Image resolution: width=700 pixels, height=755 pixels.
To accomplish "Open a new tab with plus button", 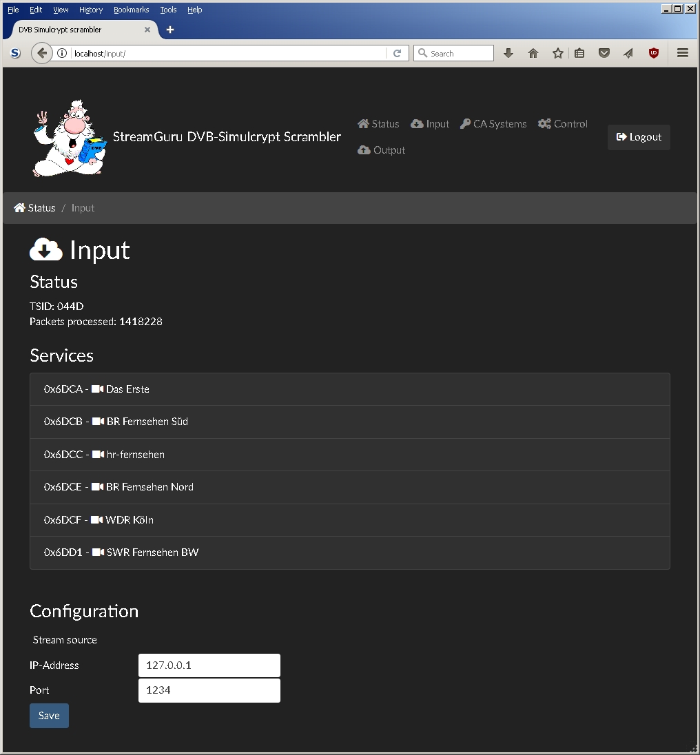I will pyautogui.click(x=170, y=30).
